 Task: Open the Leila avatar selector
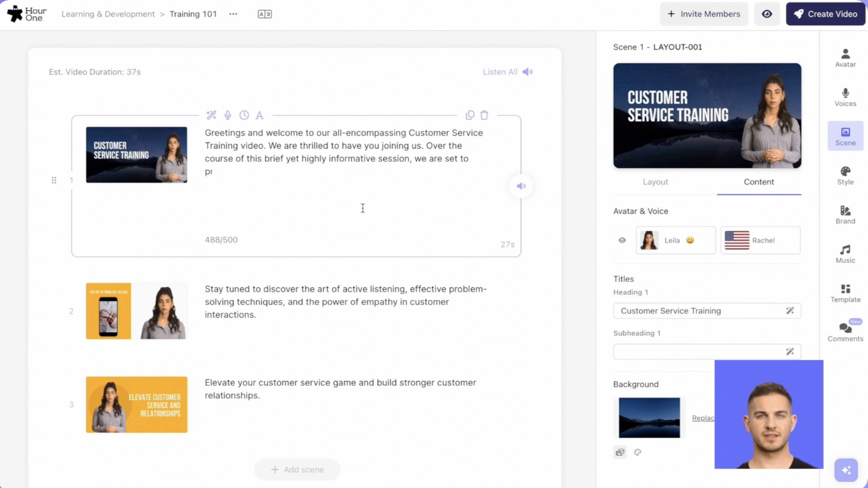[675, 240]
